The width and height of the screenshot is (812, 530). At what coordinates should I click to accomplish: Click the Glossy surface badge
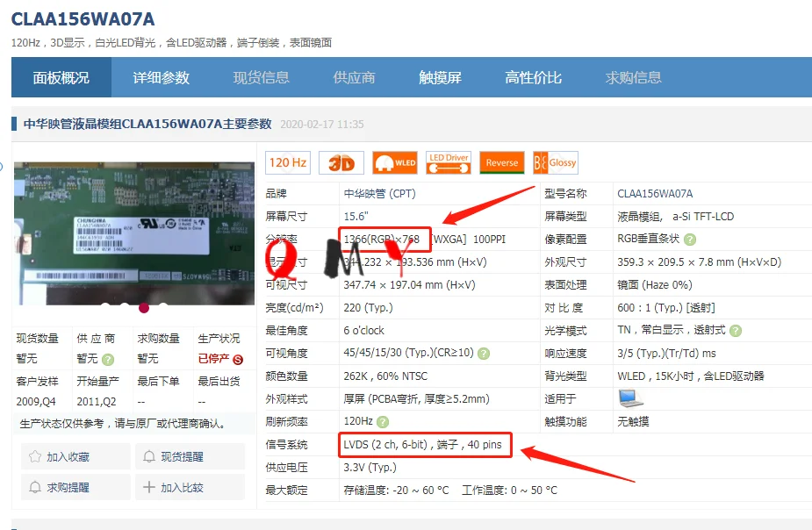(x=556, y=162)
